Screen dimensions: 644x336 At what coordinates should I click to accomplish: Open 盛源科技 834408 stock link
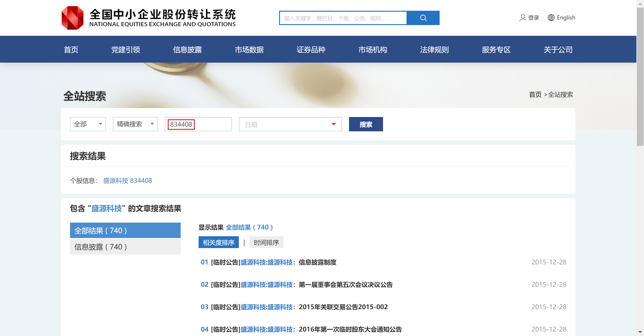[127, 180]
